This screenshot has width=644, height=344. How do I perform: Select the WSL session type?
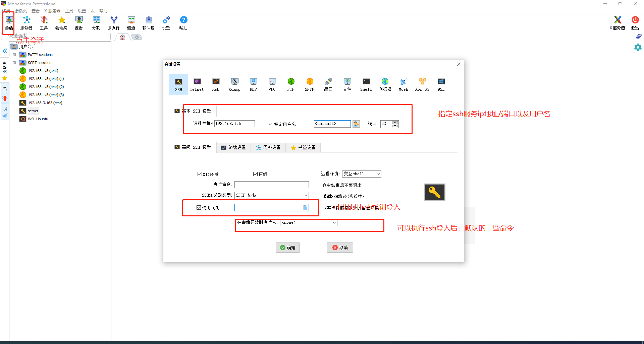point(441,84)
